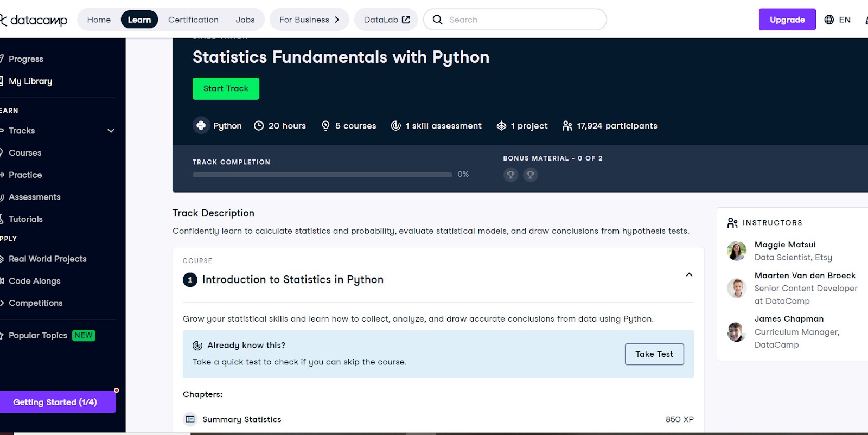Viewport: 868px width, 435px height.
Task: Click the Track Description heading
Action: point(213,213)
